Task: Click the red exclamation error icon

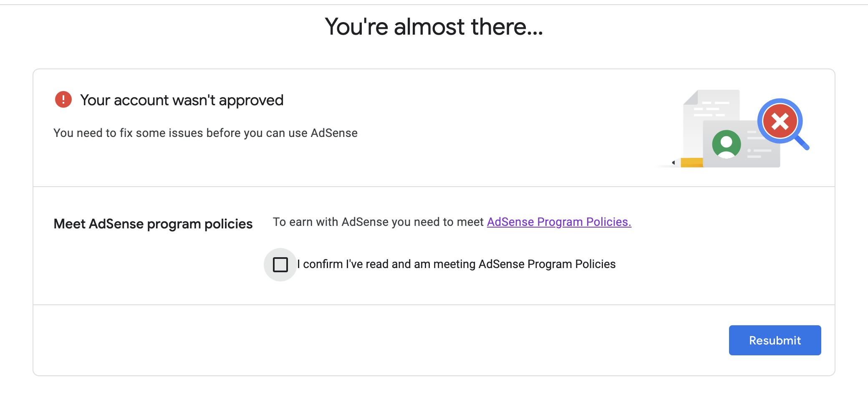Action: (x=63, y=99)
